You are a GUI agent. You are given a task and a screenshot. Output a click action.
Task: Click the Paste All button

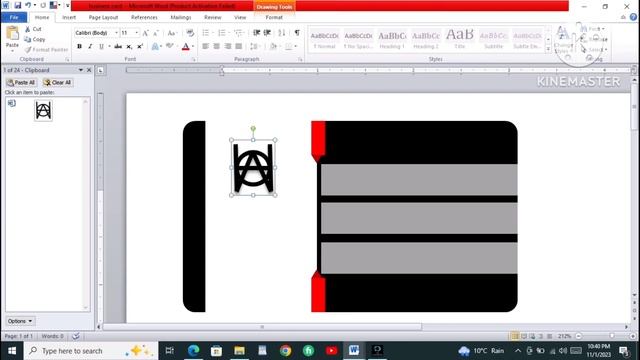coord(21,82)
